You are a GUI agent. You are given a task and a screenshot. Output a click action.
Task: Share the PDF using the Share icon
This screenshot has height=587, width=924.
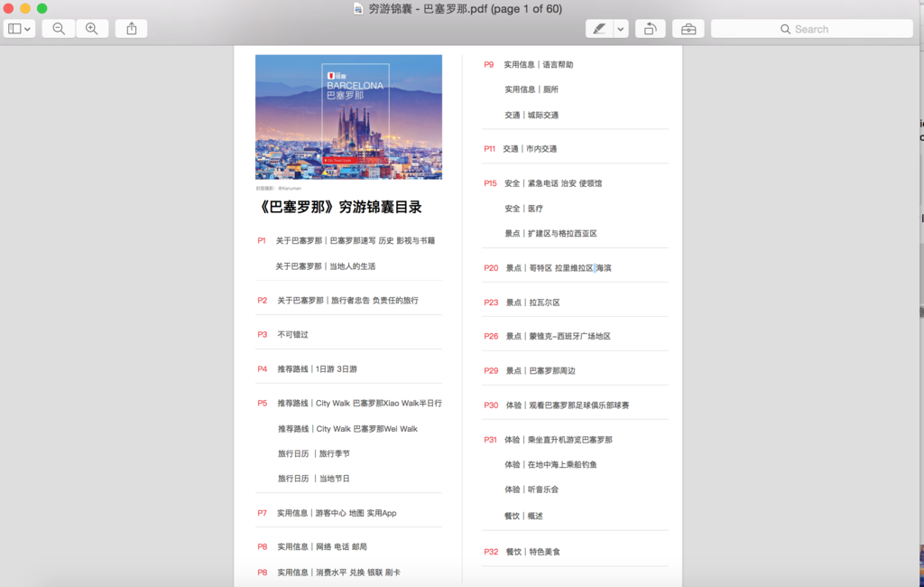[x=130, y=28]
